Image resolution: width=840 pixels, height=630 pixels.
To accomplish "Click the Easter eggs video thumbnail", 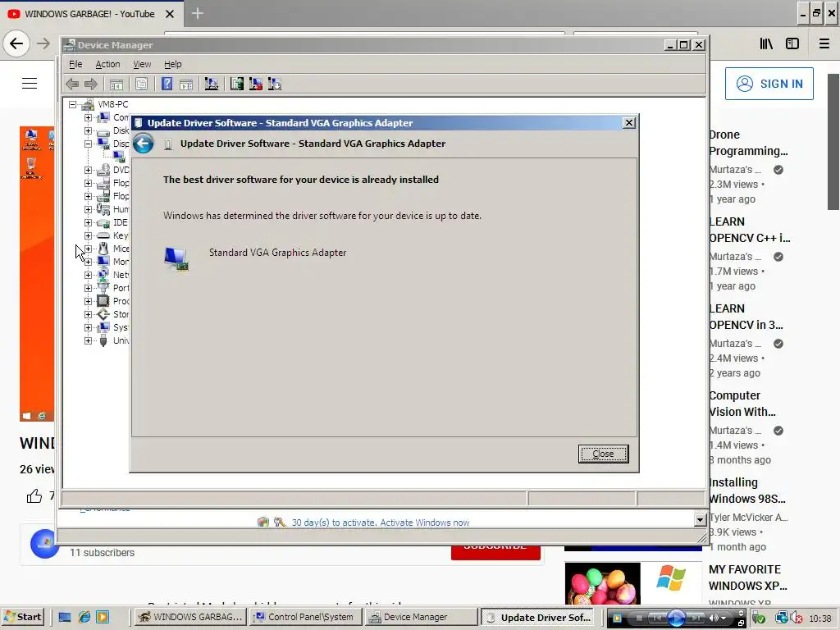I will coord(602,583).
